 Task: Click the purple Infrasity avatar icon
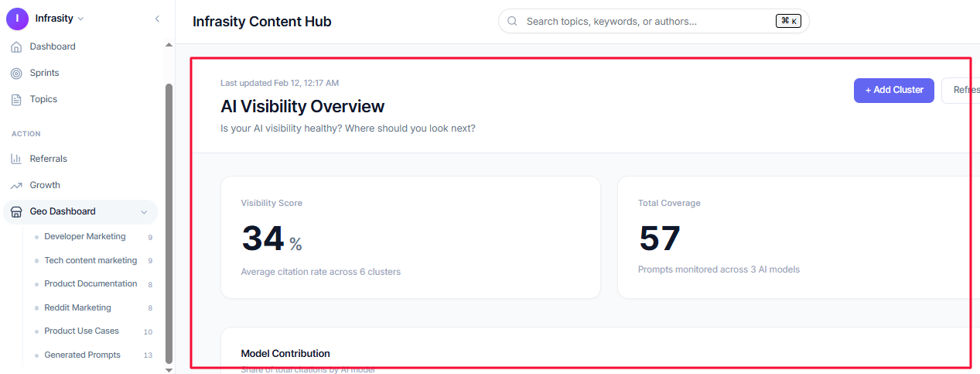(x=16, y=18)
